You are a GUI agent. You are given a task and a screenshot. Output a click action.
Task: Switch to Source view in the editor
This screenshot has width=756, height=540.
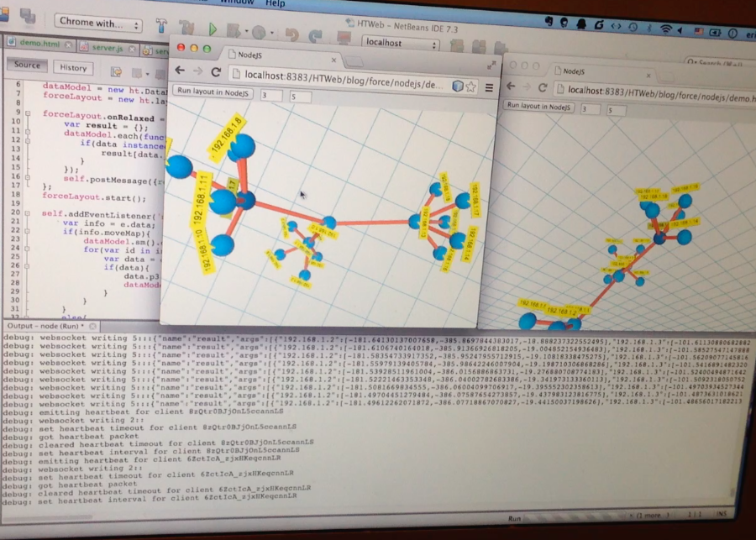[x=27, y=66]
